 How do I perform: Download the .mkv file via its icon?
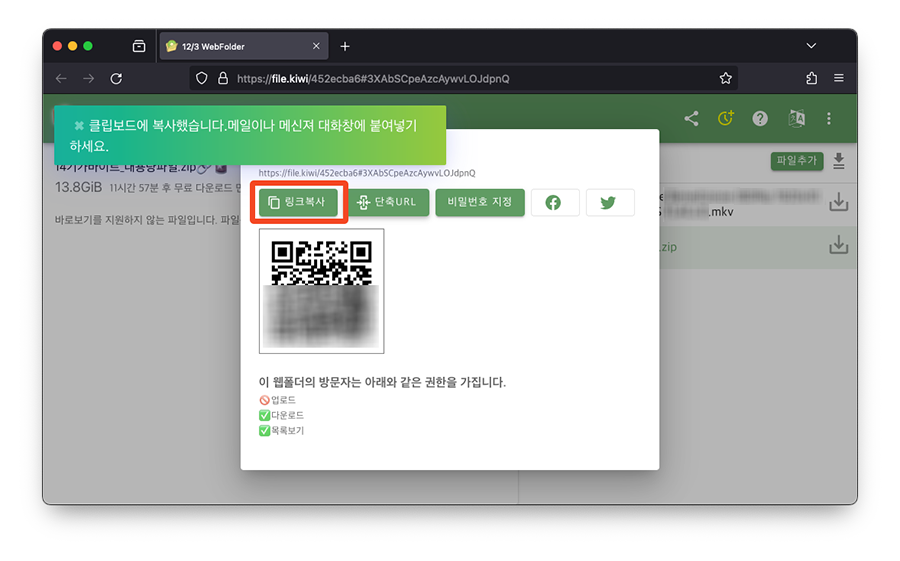point(839,202)
